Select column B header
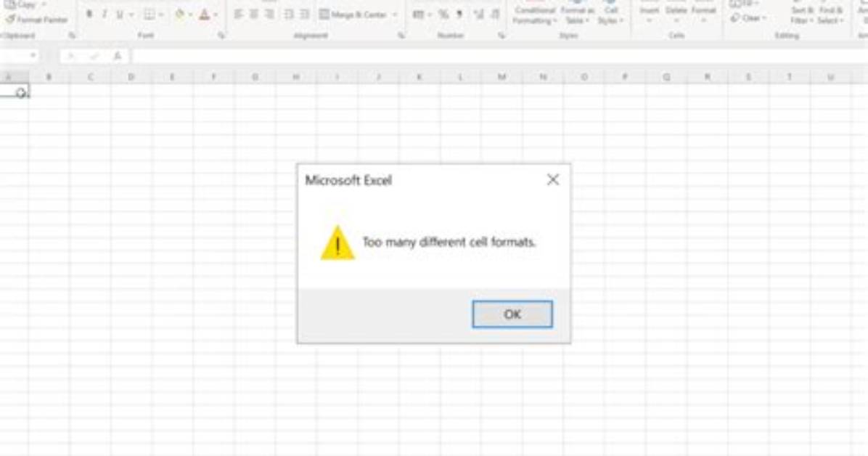The image size is (868, 456). click(49, 77)
